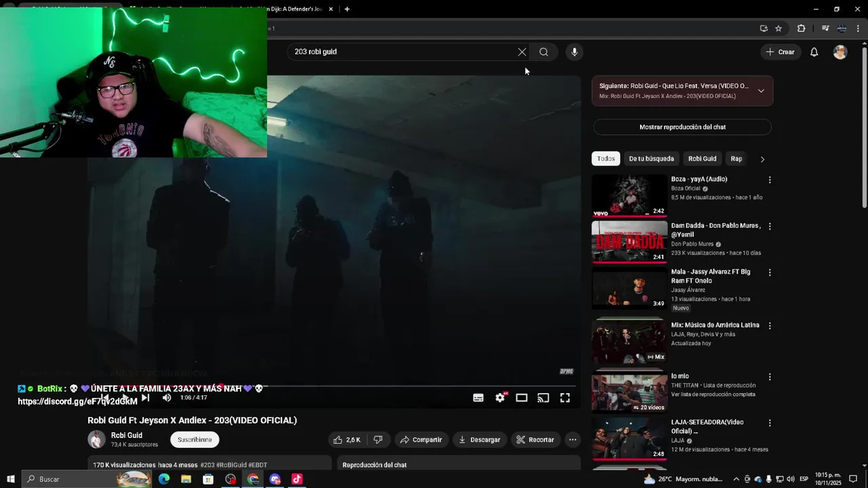The height and width of the screenshot is (488, 868).
Task: Open Mix: Música de América Latina thumbnail
Action: click(x=629, y=341)
